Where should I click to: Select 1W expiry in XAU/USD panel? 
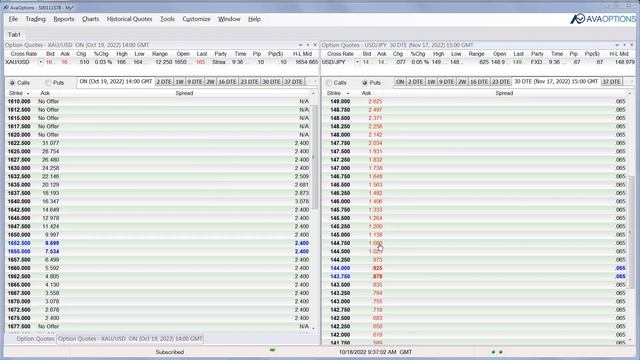(x=180, y=82)
